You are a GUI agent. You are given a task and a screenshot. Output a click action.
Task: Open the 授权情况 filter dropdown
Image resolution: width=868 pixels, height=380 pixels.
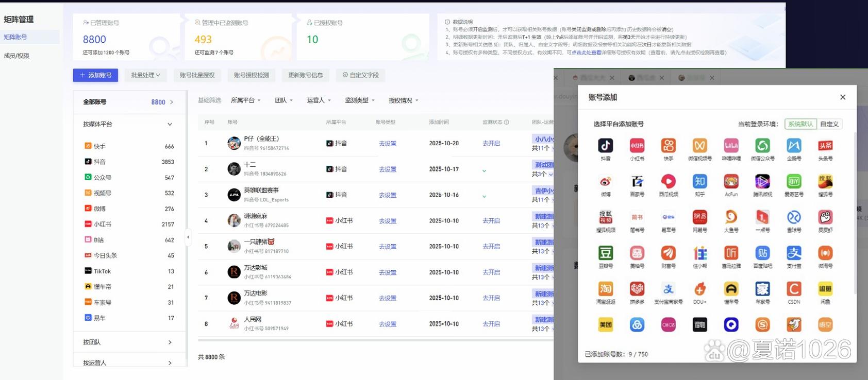pos(404,100)
